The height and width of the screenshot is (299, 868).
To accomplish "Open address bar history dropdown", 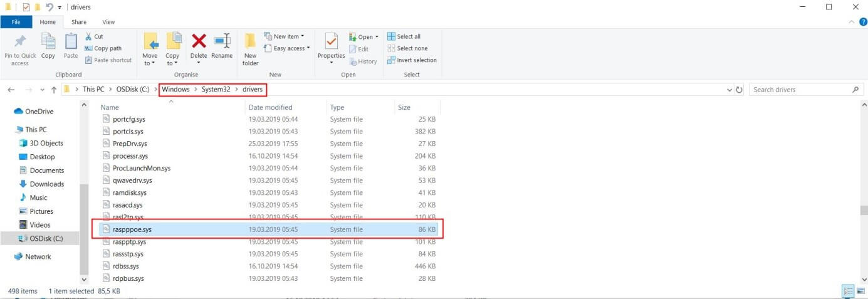I will 729,90.
